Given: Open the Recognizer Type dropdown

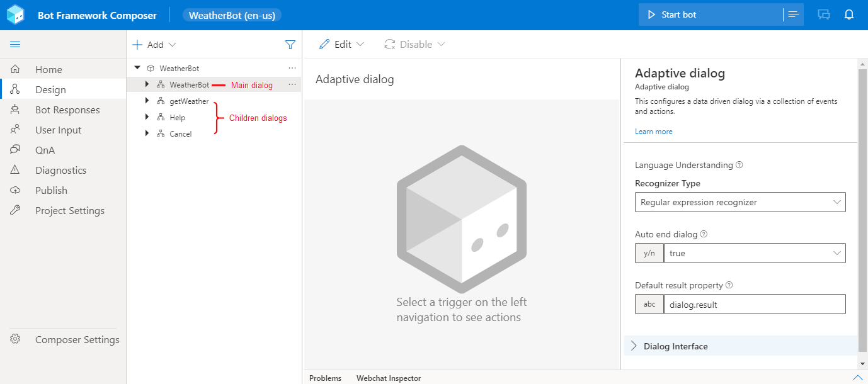Looking at the screenshot, I should click(740, 202).
